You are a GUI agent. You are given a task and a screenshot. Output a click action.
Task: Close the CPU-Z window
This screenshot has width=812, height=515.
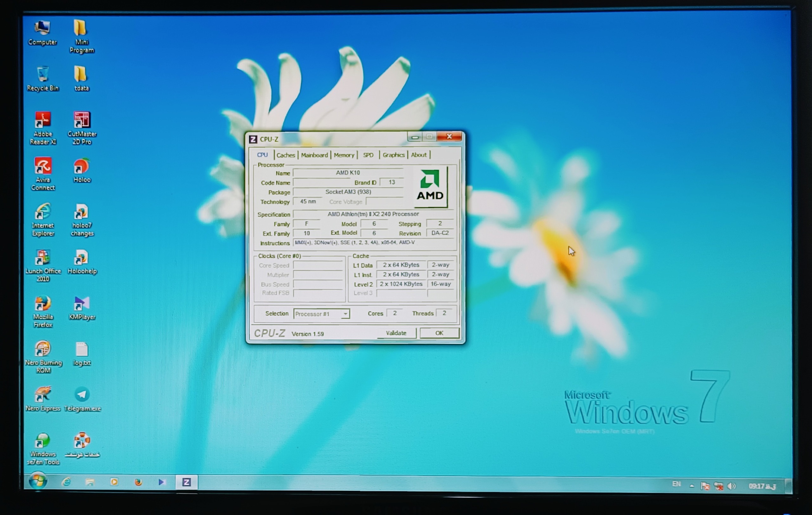pos(449,136)
